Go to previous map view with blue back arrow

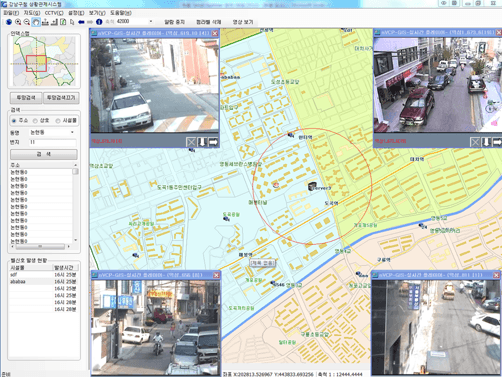point(81,22)
